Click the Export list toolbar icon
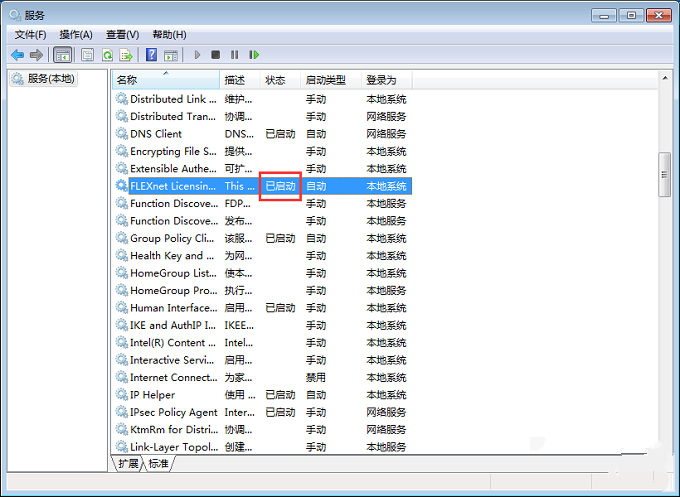 [126, 55]
